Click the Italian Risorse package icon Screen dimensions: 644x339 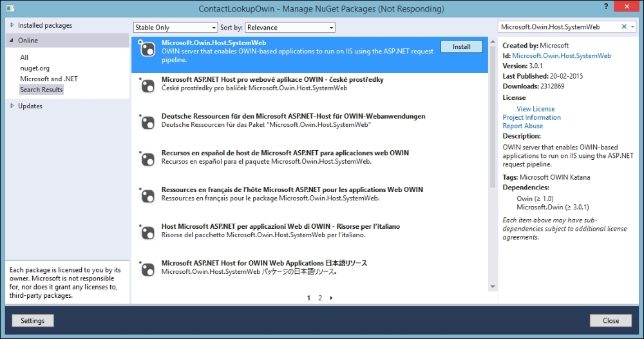[147, 231]
